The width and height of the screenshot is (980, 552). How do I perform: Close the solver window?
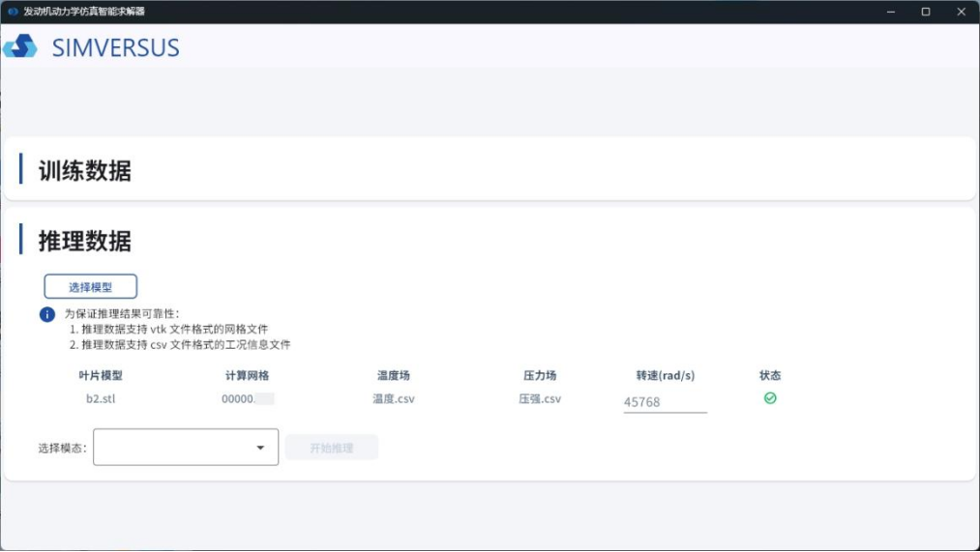pos(961,12)
